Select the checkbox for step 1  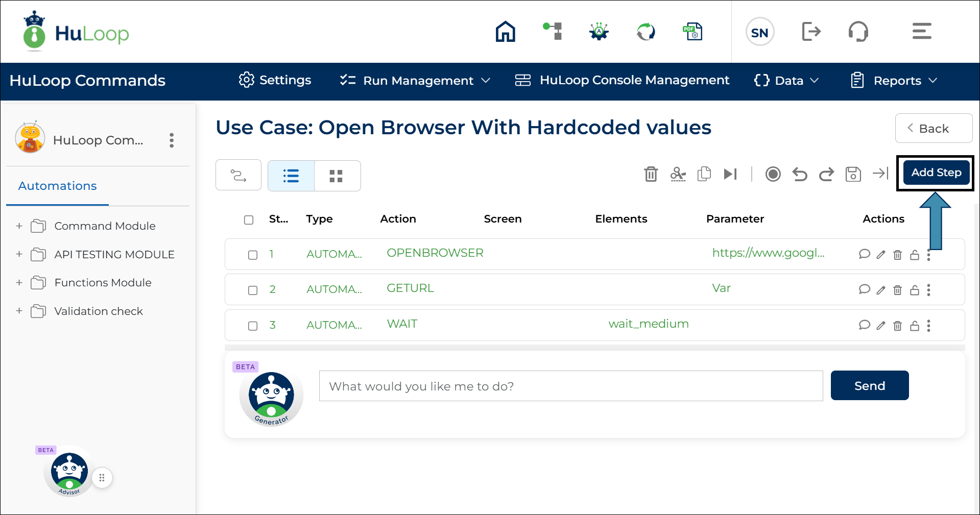[x=253, y=255]
